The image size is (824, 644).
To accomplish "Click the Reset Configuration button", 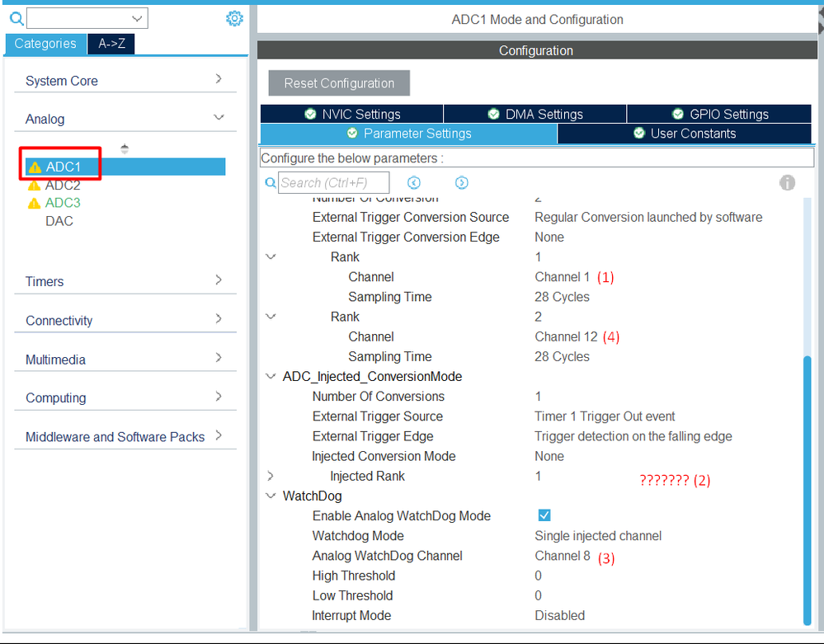I will 339,83.
